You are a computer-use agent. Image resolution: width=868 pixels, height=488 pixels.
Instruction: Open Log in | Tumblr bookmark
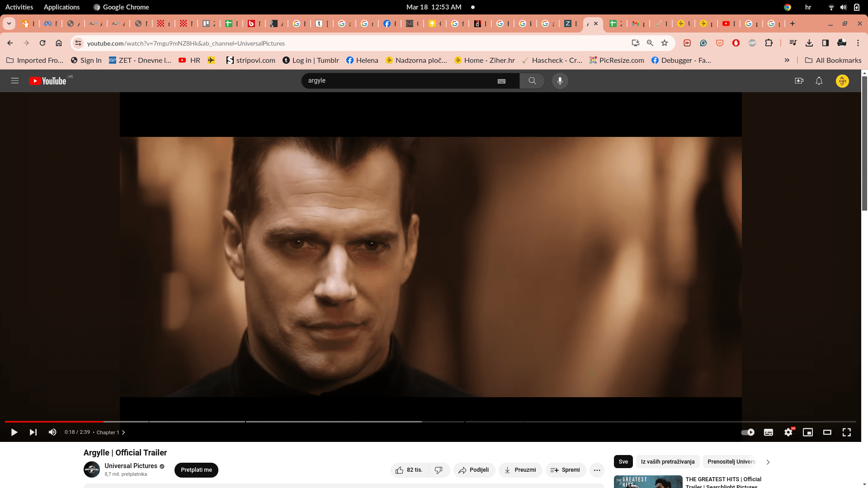(x=311, y=60)
